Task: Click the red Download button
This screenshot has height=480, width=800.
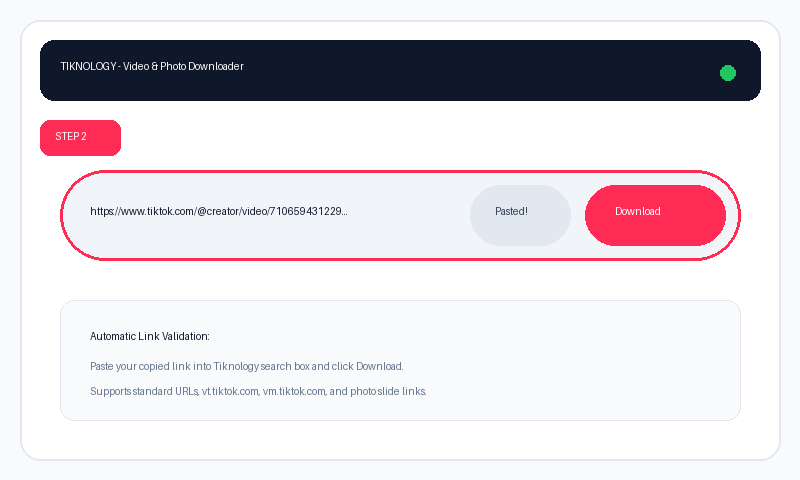Action: 655,215
